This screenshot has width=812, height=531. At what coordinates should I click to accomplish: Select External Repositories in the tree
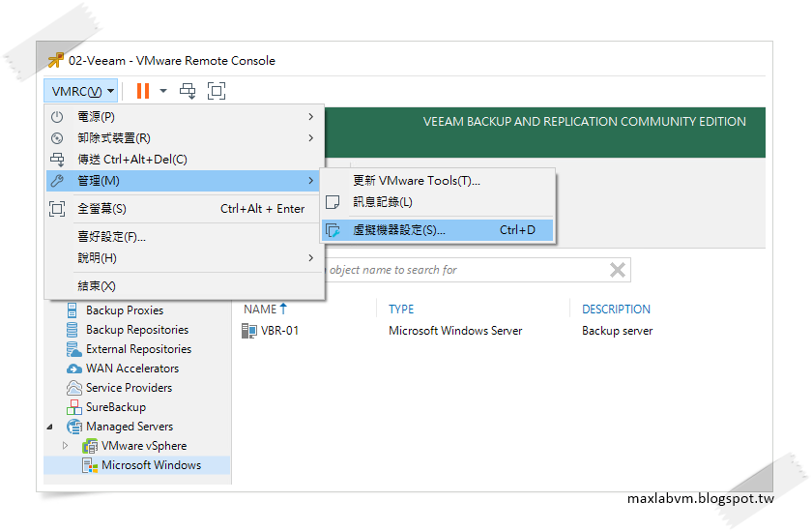pos(139,349)
